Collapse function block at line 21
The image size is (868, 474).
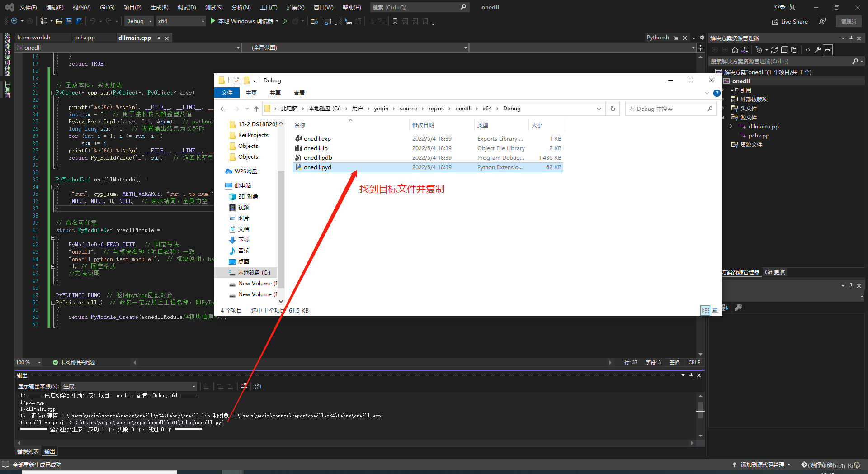(53, 93)
